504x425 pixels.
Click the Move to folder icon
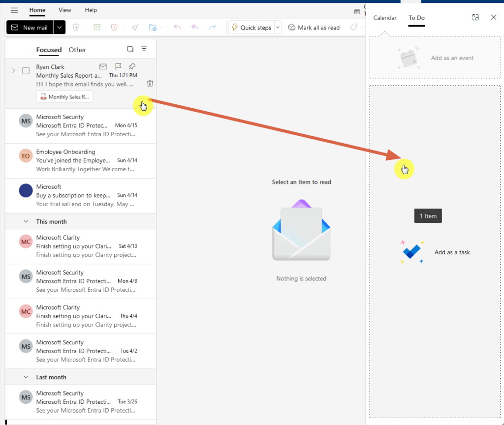click(x=153, y=28)
